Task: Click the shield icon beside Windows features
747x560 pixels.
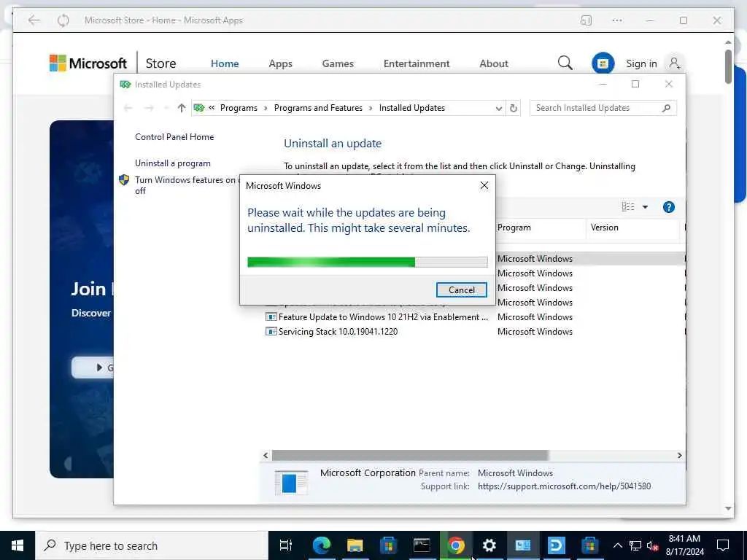Action: coord(124,180)
